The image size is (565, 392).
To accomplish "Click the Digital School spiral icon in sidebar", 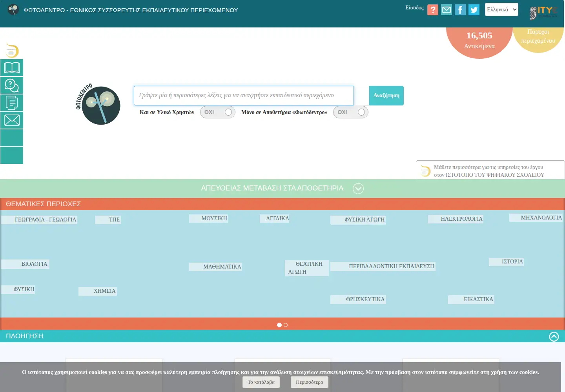I will [x=12, y=50].
